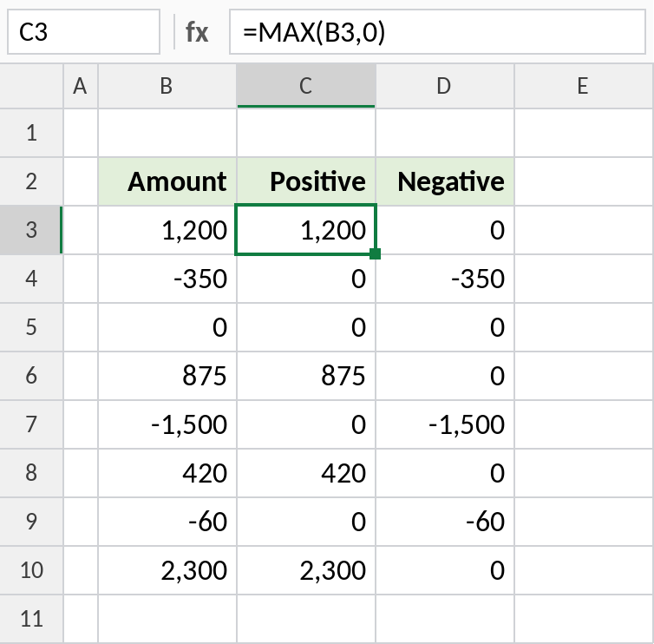Select cell C4 containing 0
The height and width of the screenshot is (644, 654).
305,279
